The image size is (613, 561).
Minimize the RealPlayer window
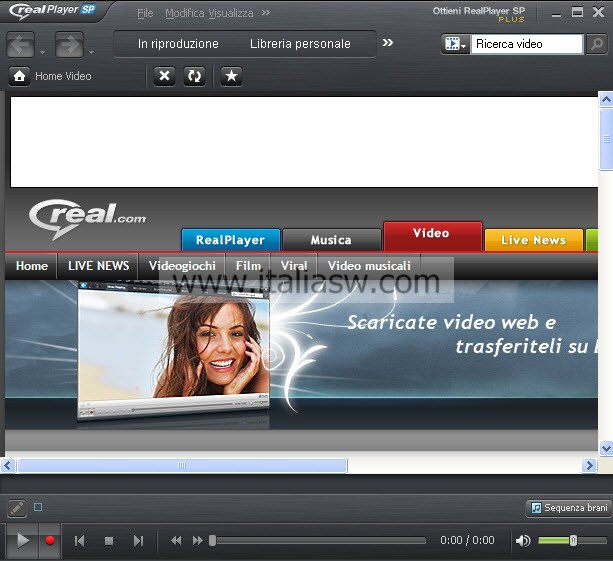(x=556, y=13)
